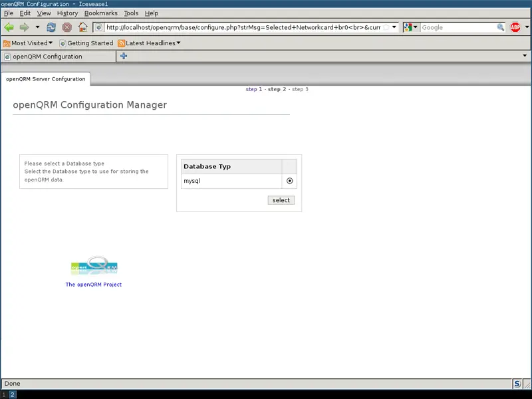Click the S status bar icon
The height and width of the screenshot is (399, 532).
pos(517,384)
